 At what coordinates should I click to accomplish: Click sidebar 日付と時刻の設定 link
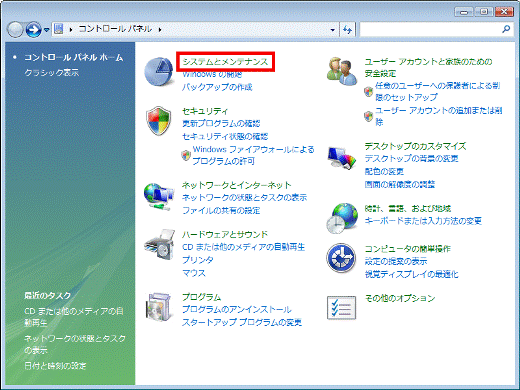tap(55, 366)
